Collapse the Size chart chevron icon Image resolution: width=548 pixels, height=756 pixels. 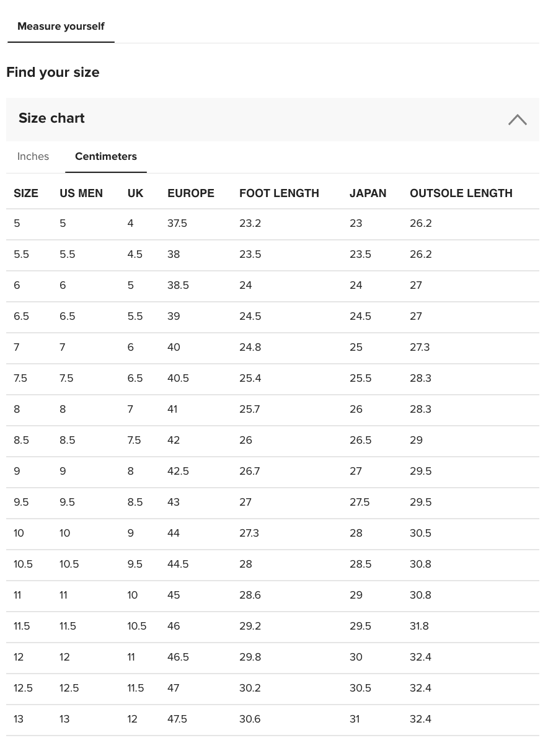click(517, 120)
